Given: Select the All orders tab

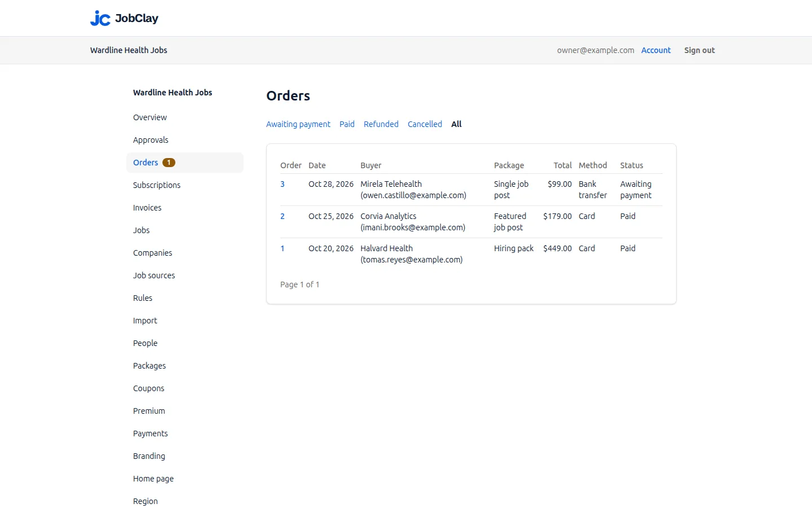Looking at the screenshot, I should tap(456, 124).
